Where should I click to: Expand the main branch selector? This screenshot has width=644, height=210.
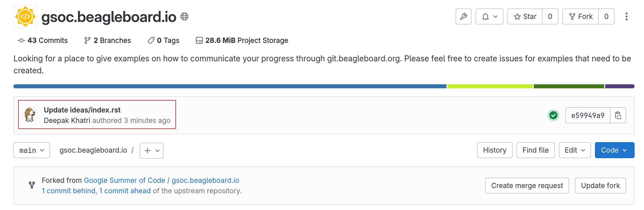coord(32,150)
